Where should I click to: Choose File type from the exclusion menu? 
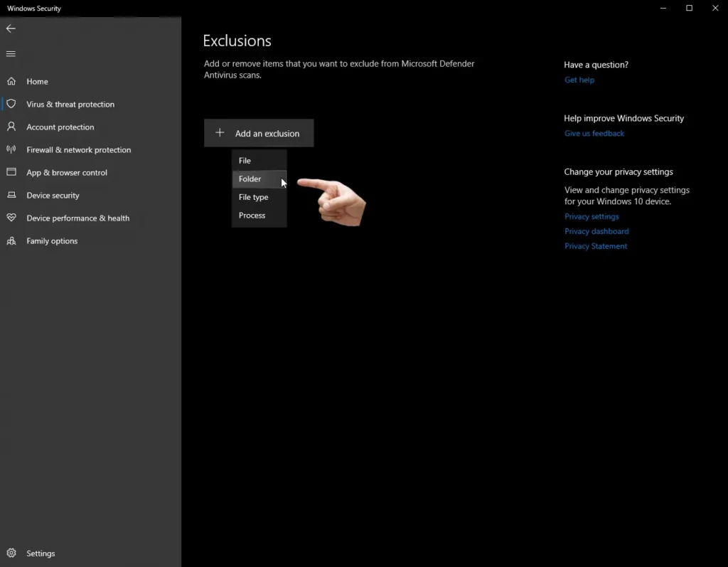tap(259, 197)
